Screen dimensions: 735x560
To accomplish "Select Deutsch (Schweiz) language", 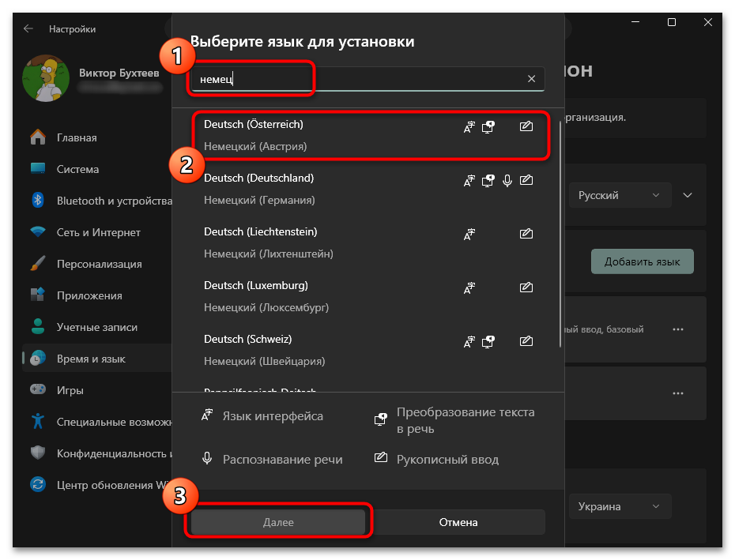I will (x=368, y=350).
